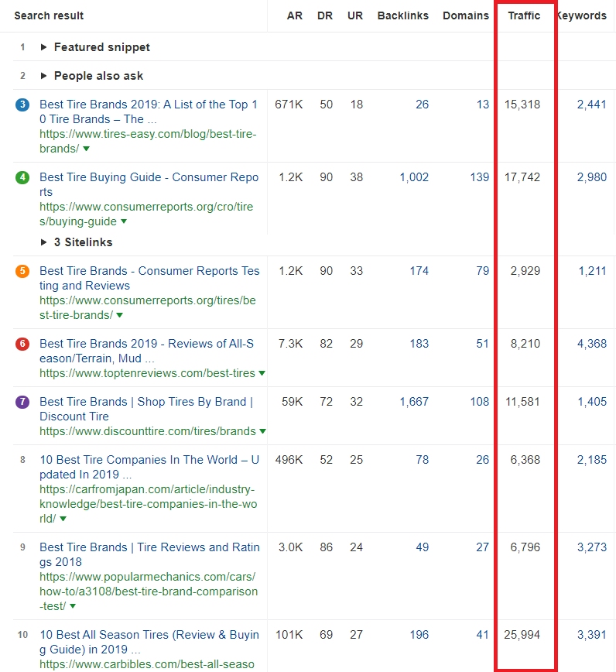Expand the People also ask row

[x=44, y=76]
